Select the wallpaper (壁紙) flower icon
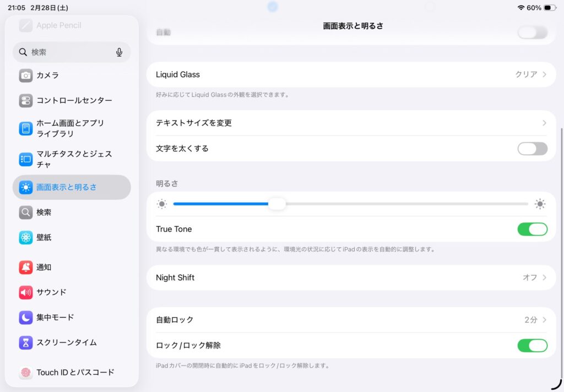This screenshot has height=392, width=564. 26,238
